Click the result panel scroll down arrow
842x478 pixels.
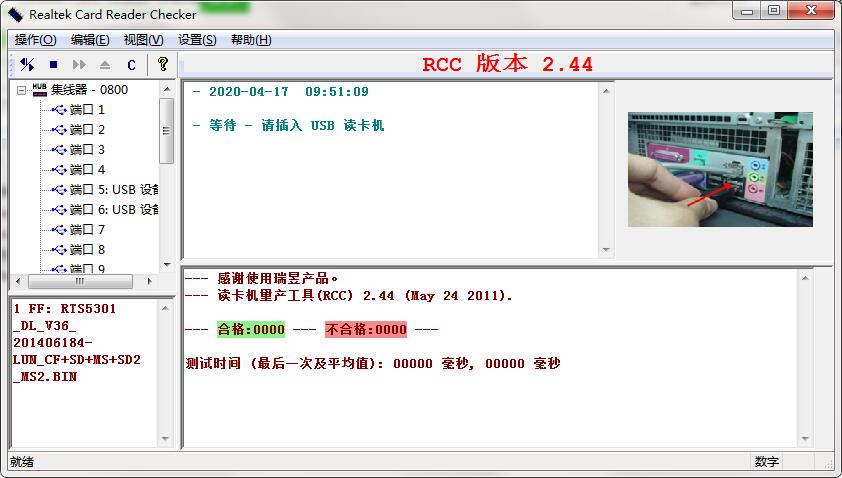tap(805, 439)
